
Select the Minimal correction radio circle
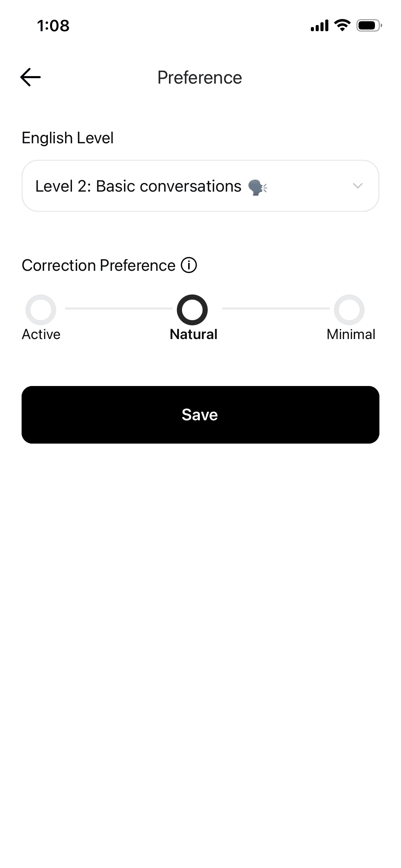click(349, 310)
